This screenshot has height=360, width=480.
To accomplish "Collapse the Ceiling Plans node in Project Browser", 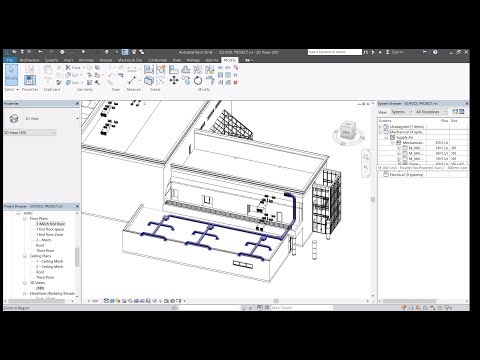I will (25, 256).
